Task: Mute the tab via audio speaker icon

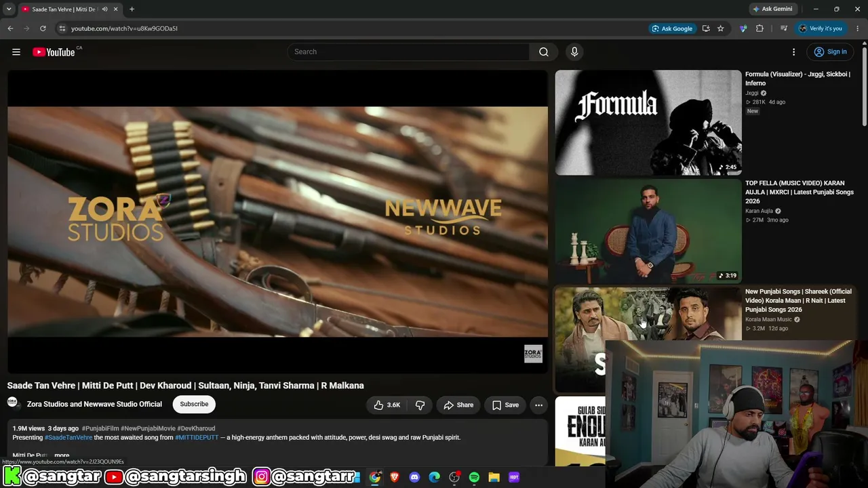Action: point(104,9)
